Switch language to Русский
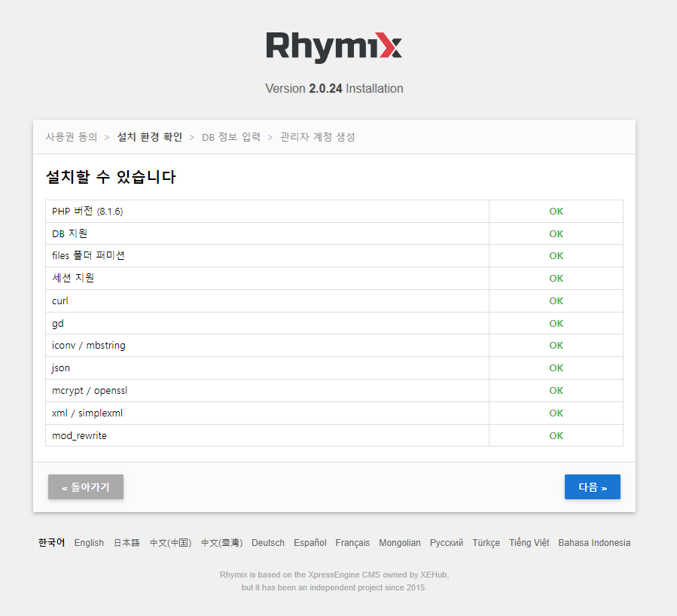The height and width of the screenshot is (616, 677). pos(447,543)
